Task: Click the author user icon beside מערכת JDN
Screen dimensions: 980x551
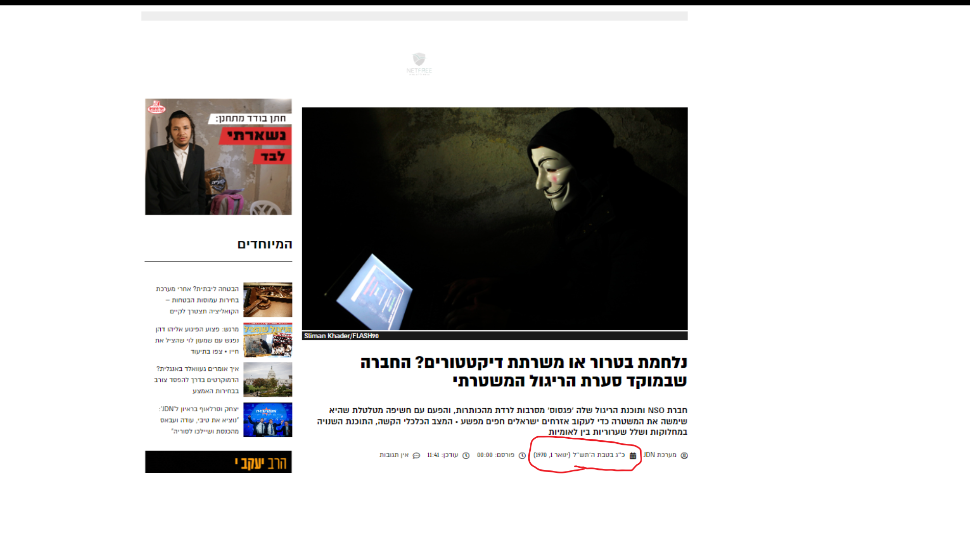Action: [684, 456]
